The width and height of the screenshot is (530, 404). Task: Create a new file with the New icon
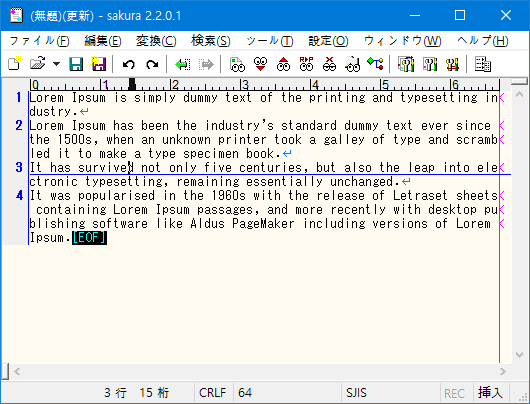(x=14, y=64)
